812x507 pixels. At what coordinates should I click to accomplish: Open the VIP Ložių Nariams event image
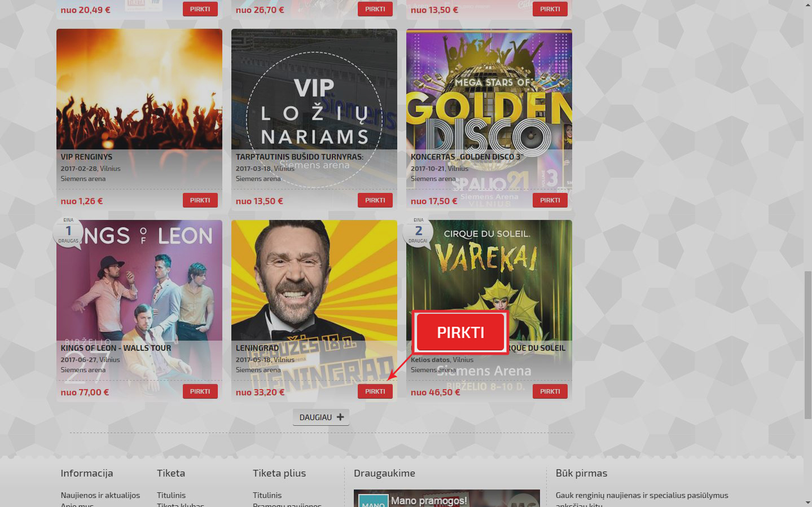point(314,89)
